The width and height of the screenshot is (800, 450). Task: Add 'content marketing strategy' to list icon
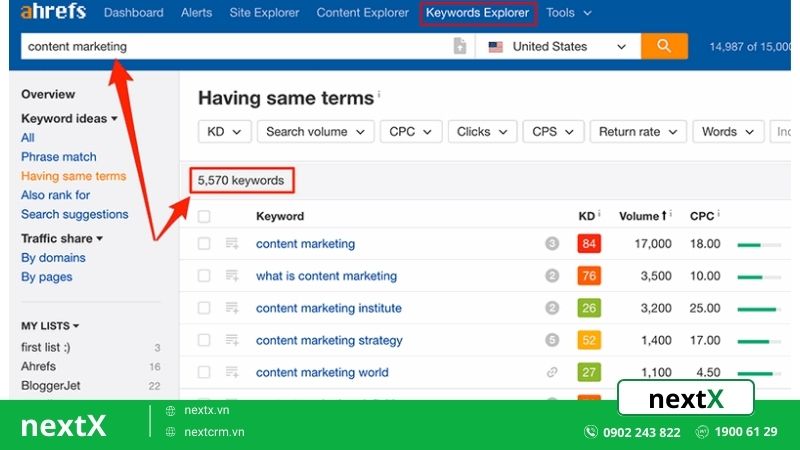click(232, 340)
